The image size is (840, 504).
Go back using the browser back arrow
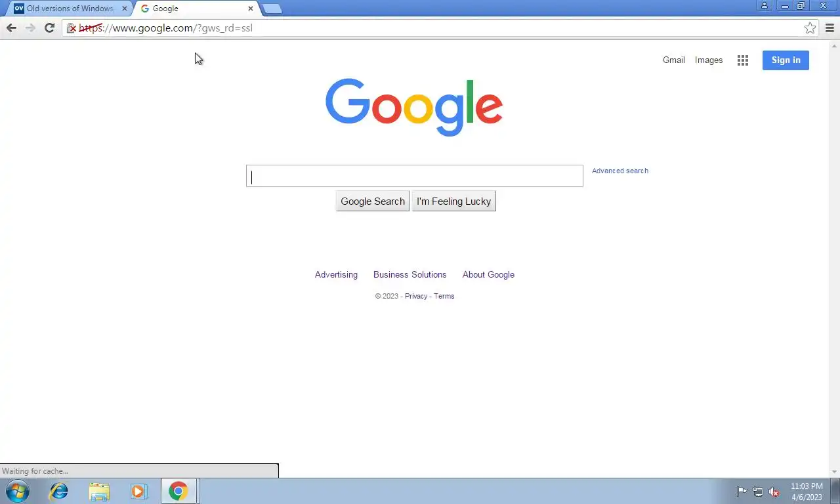[11, 28]
